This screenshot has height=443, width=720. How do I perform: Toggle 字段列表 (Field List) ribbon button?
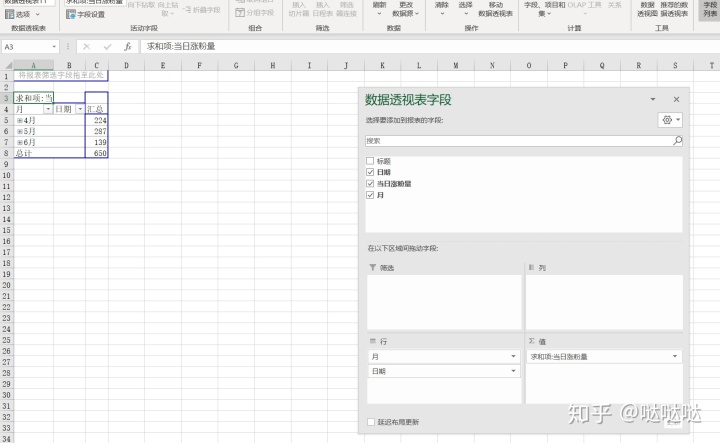tap(710, 9)
